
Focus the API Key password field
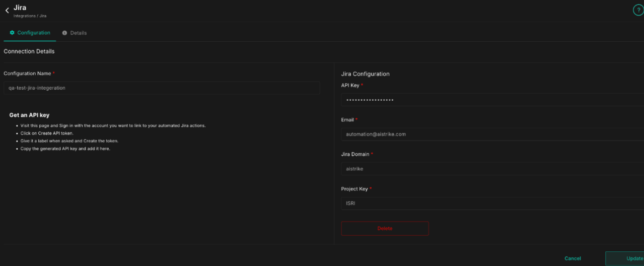point(492,100)
